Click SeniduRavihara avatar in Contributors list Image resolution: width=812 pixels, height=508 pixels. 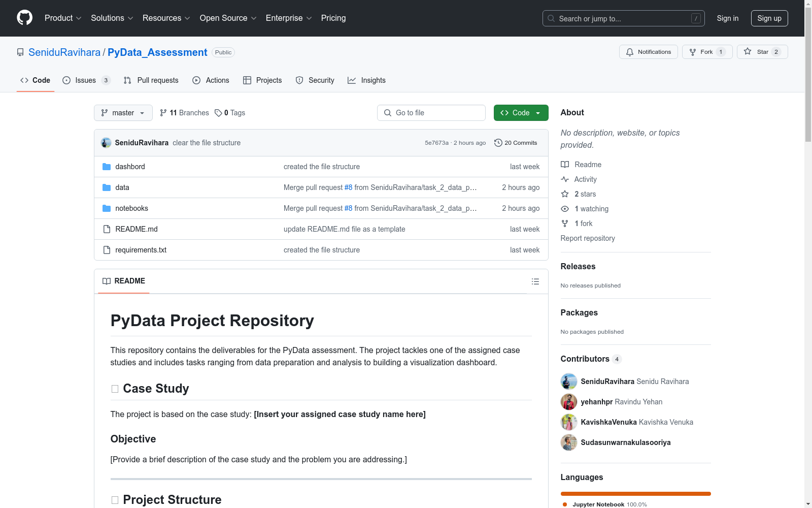coord(569,382)
